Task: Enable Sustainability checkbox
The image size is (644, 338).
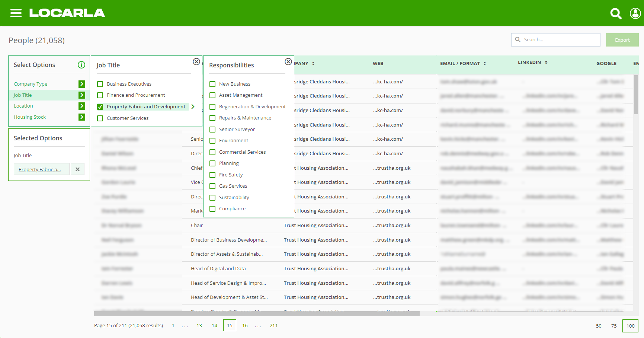Action: [212, 198]
